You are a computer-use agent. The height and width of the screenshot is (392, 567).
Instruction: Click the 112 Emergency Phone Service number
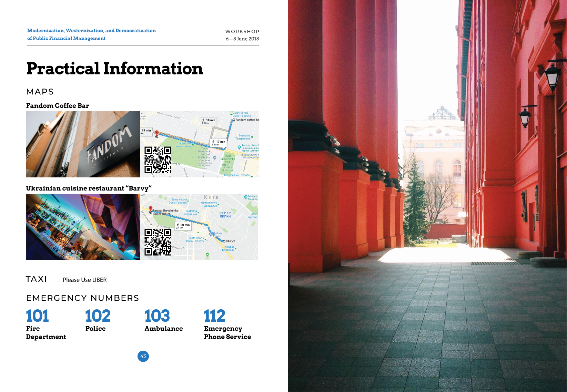[214, 316]
